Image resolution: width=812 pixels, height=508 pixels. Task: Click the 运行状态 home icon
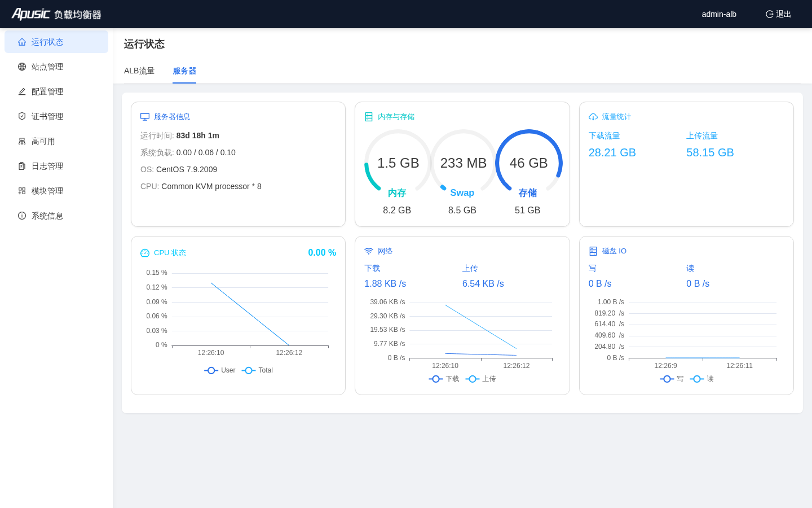22,42
